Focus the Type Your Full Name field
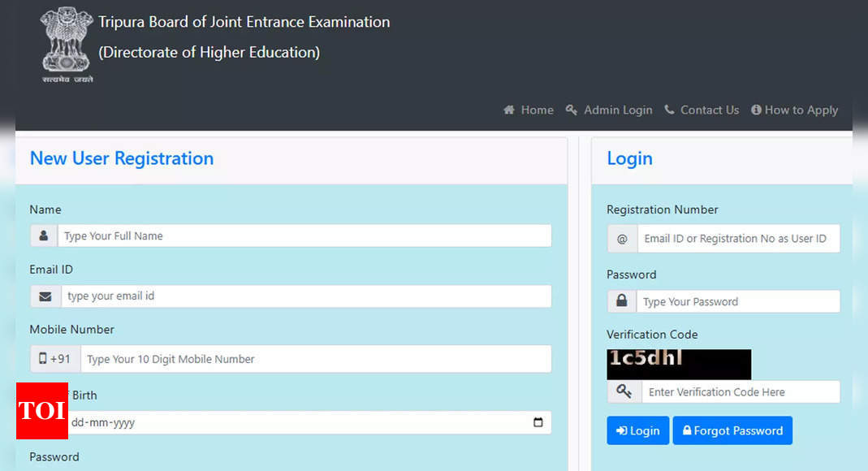This screenshot has width=868, height=471. pyautogui.click(x=304, y=235)
